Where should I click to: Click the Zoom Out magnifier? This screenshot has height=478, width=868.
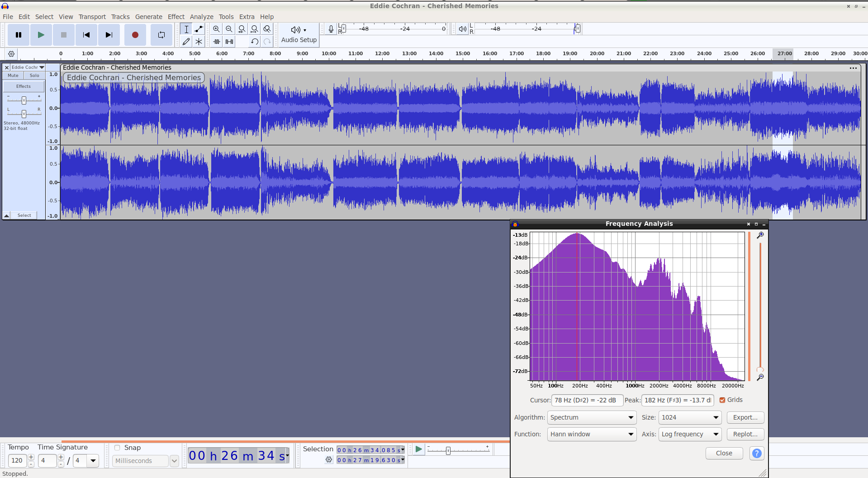[229, 29]
